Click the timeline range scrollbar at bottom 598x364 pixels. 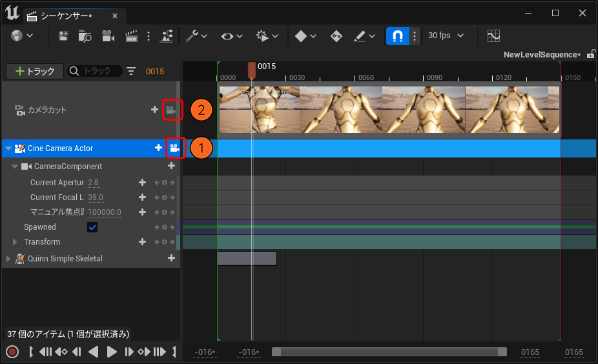click(x=389, y=352)
